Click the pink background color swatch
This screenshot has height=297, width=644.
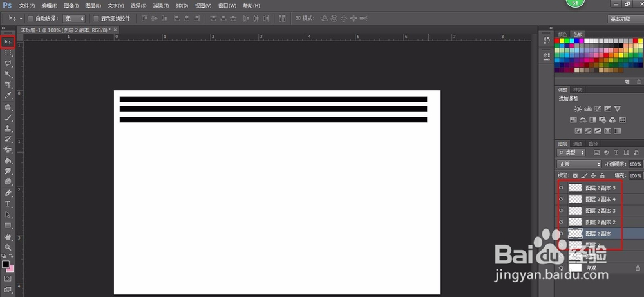pyautogui.click(x=10, y=269)
